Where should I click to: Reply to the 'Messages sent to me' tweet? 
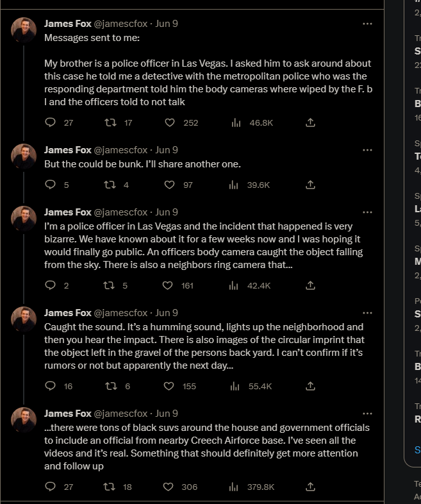(x=51, y=122)
